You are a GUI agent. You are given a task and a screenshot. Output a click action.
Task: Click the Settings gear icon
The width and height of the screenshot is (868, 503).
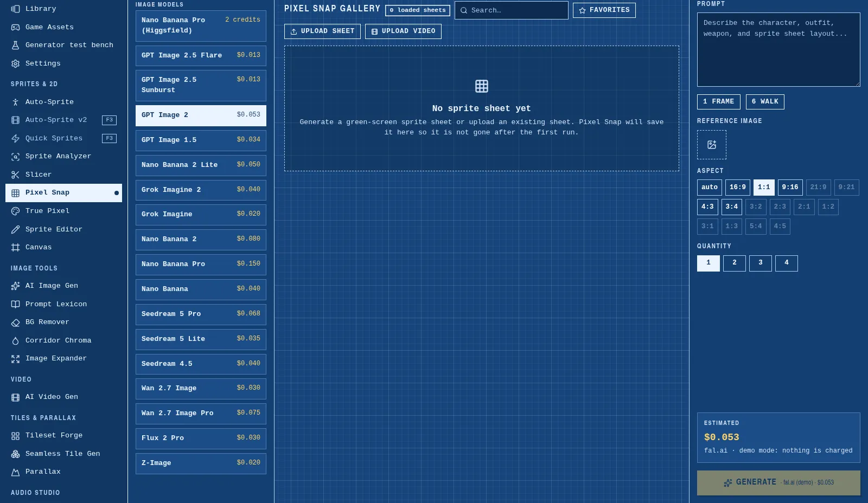(15, 63)
